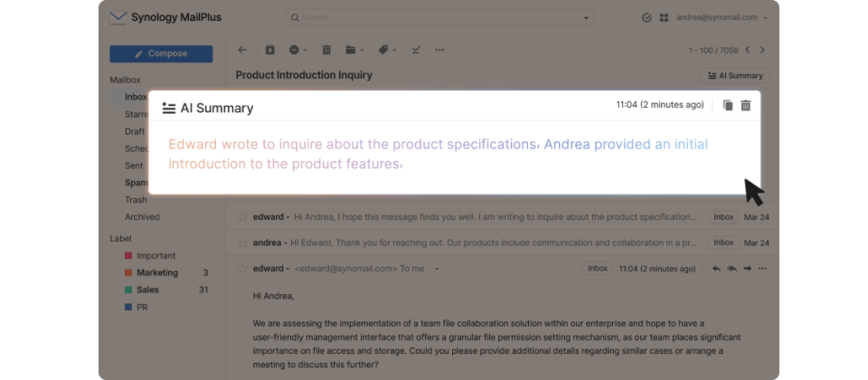Image resolution: width=868 pixels, height=380 pixels.
Task: Open the Archived mailbox folder
Action: 142,217
